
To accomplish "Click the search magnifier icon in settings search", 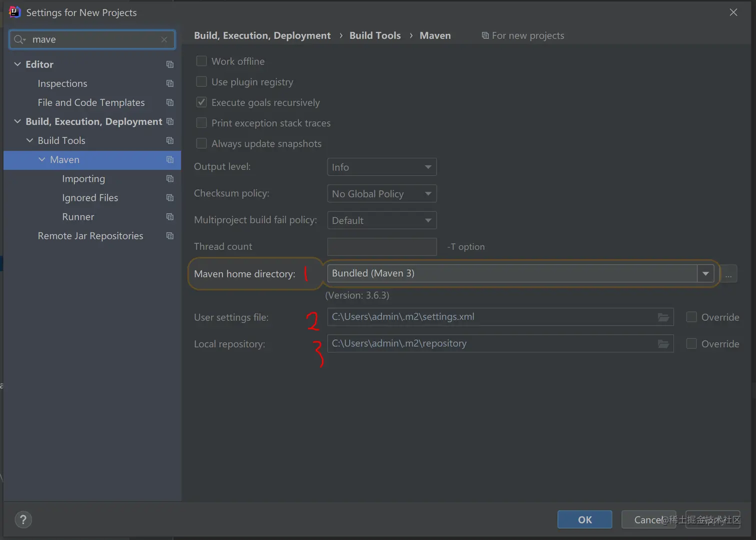I will point(19,39).
